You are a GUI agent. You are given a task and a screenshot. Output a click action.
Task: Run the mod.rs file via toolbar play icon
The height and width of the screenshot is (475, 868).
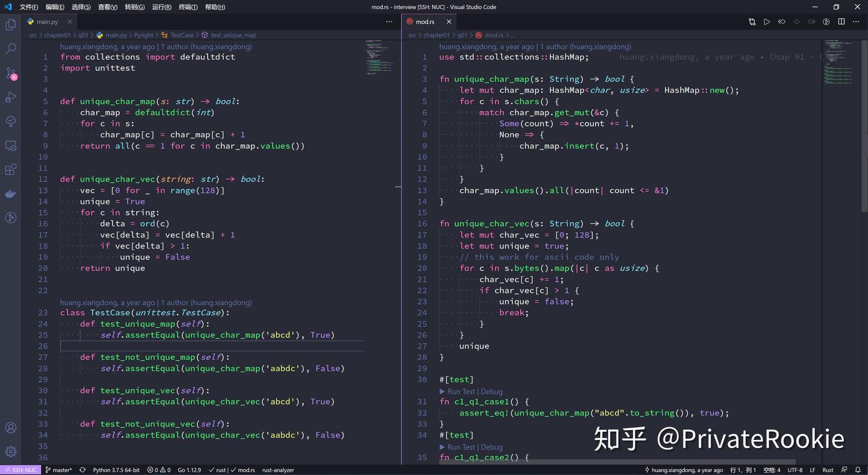click(x=767, y=21)
